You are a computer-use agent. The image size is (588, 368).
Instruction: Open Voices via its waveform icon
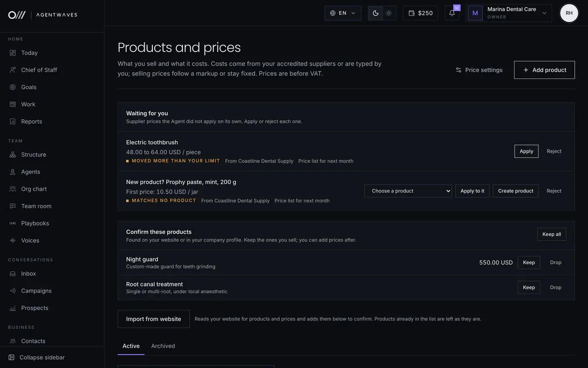pyautogui.click(x=13, y=241)
